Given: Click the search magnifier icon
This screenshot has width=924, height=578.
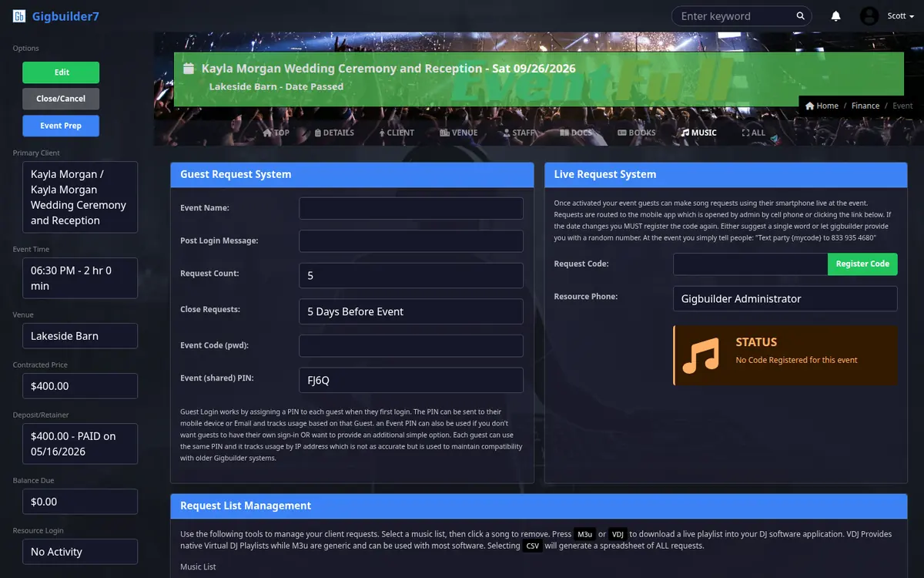Looking at the screenshot, I should pyautogui.click(x=801, y=16).
